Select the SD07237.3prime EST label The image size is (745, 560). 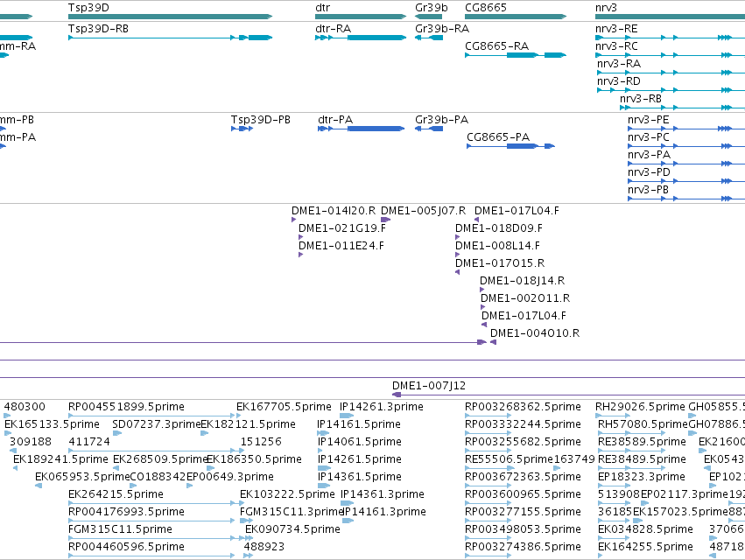pyautogui.click(x=157, y=424)
